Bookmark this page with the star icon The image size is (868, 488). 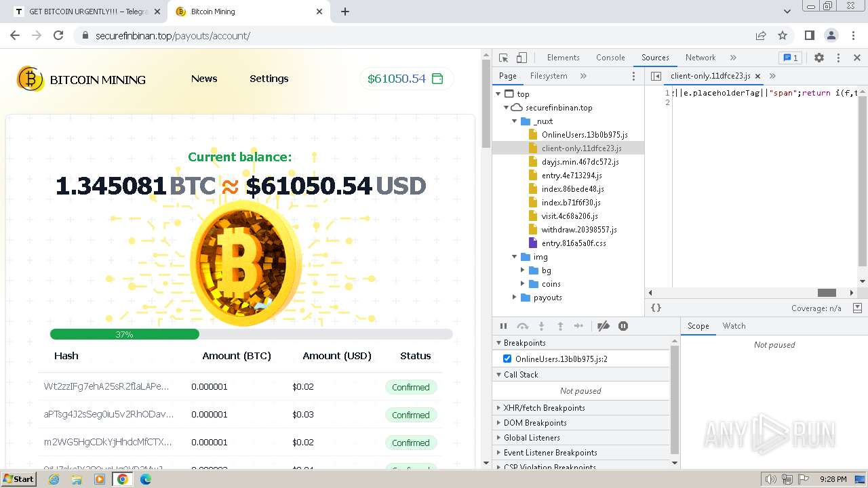(x=783, y=35)
